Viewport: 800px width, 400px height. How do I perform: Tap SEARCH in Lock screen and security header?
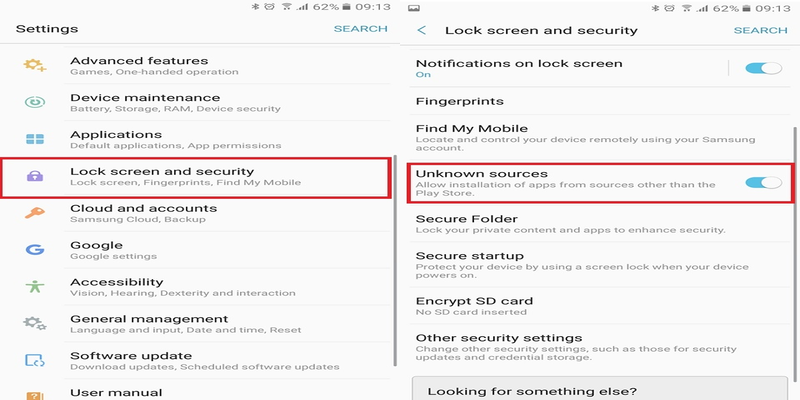[760, 31]
